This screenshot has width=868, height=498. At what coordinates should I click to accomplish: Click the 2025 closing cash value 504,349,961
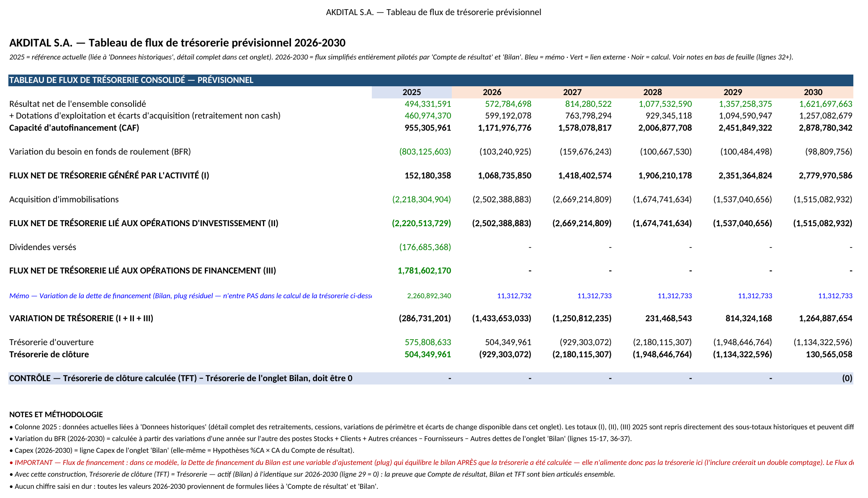(428, 354)
